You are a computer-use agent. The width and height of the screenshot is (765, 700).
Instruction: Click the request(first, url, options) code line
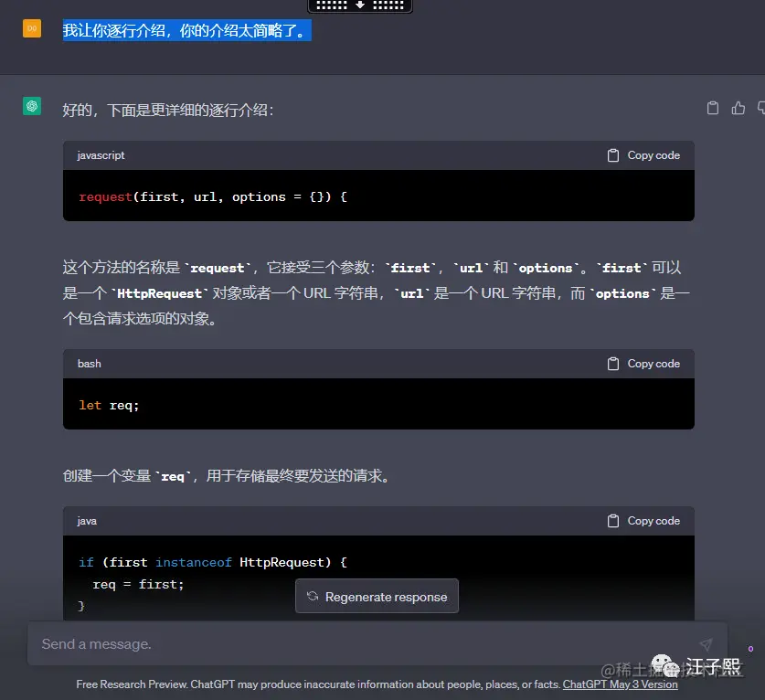point(213,196)
